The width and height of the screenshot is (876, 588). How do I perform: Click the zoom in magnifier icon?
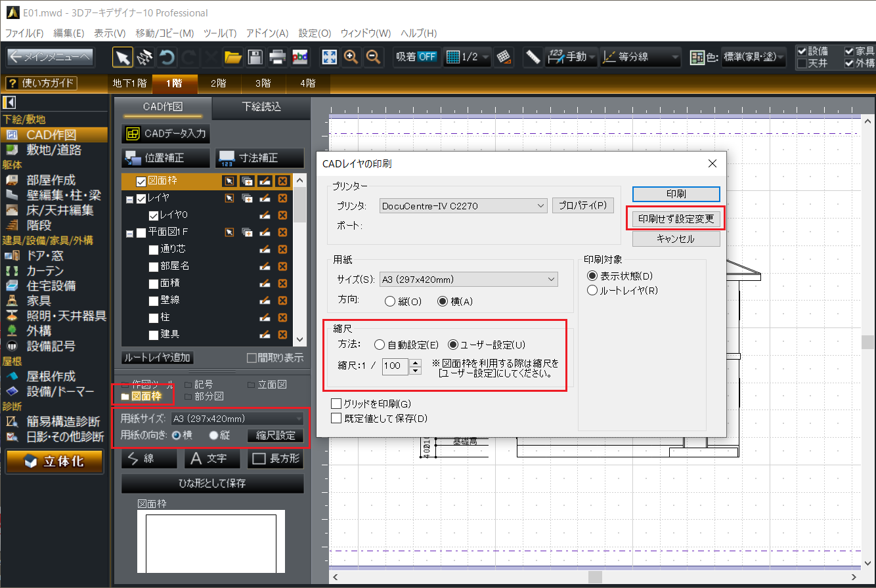(x=351, y=57)
